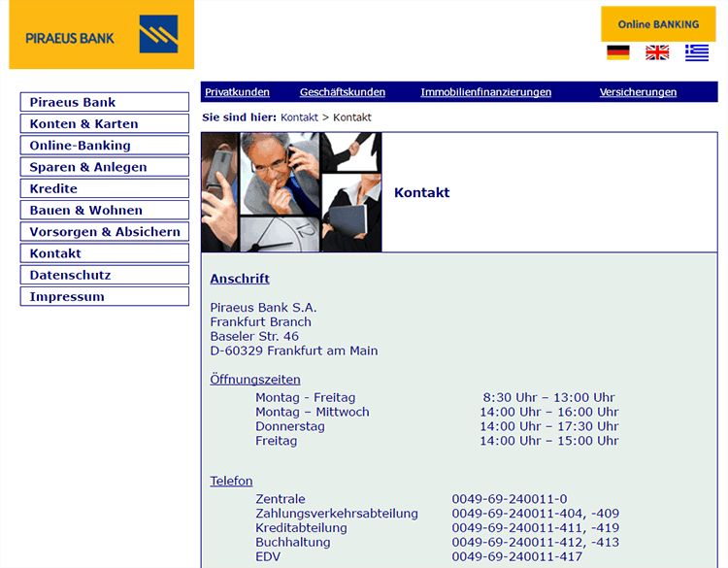Click Kreditabteilung phone number

(x=535, y=527)
